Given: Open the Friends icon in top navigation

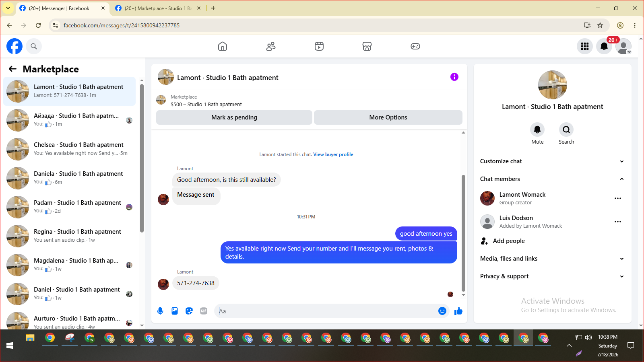Looking at the screenshot, I should tap(271, 46).
